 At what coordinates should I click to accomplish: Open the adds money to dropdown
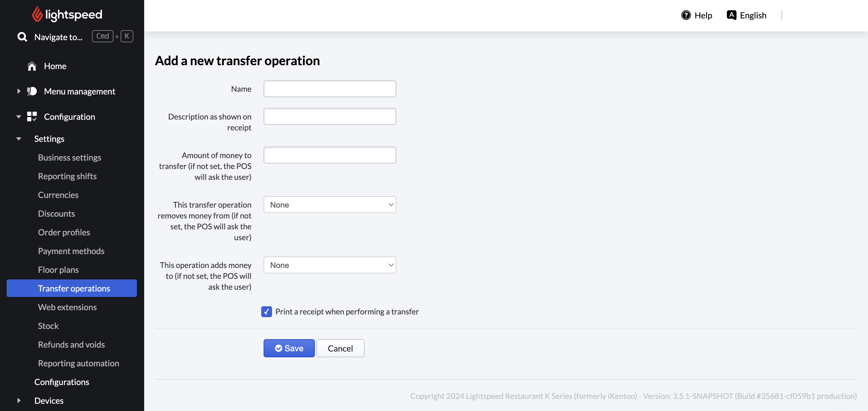pyautogui.click(x=330, y=265)
